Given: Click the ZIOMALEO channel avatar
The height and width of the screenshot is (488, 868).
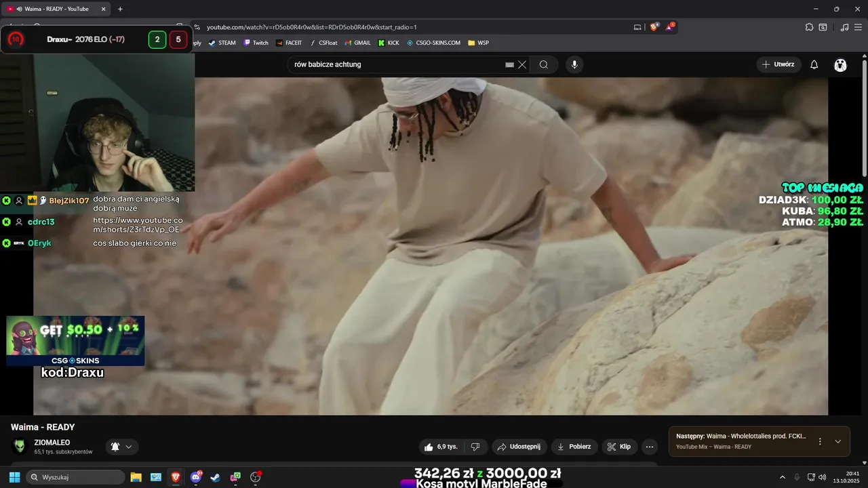Looking at the screenshot, I should (20, 446).
